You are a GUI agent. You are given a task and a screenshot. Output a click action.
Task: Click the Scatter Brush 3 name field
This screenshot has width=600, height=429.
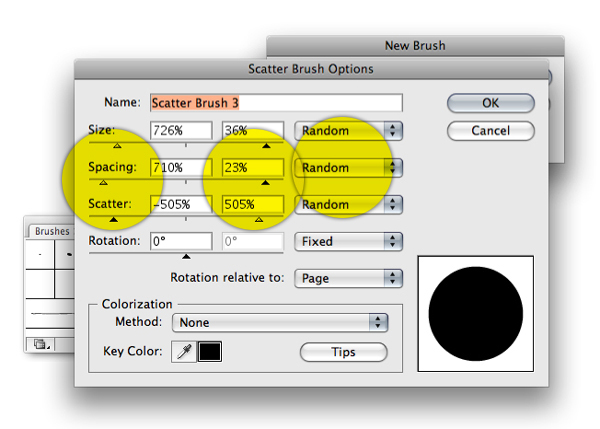[x=275, y=102]
